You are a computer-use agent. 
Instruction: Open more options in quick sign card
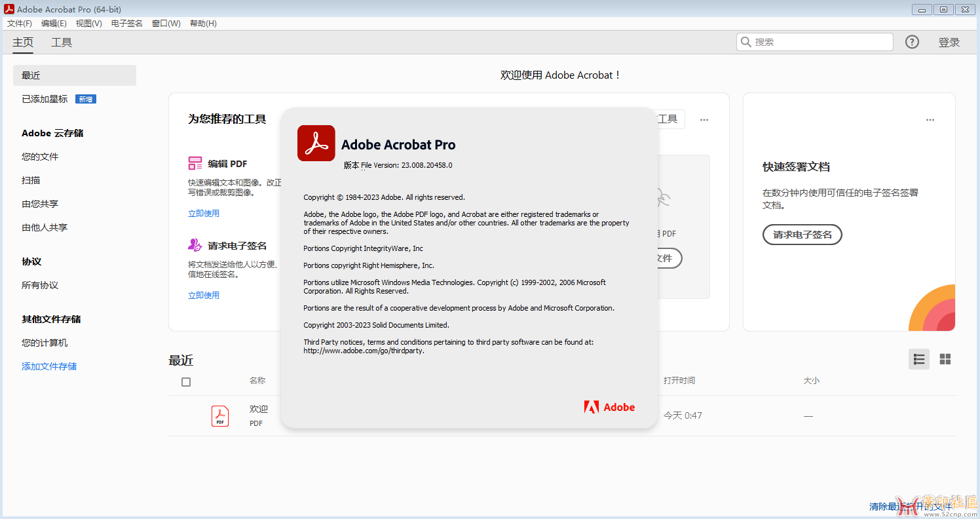[x=930, y=120]
